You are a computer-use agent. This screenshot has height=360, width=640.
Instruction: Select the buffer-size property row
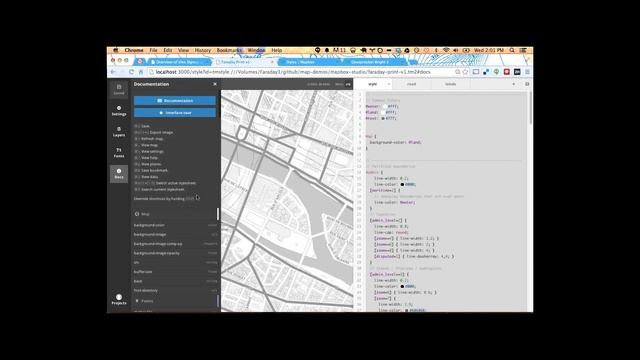click(x=175, y=272)
